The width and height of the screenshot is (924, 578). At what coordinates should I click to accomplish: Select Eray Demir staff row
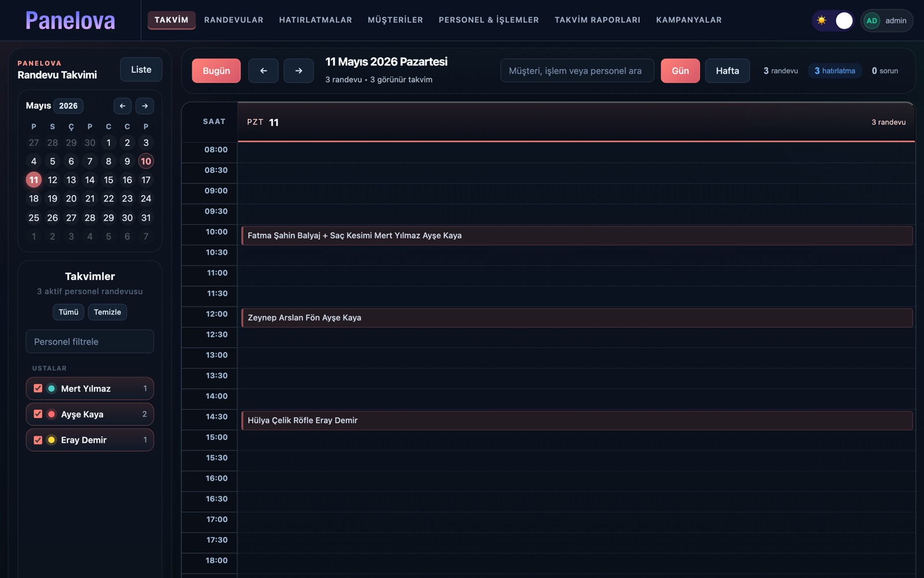point(90,440)
